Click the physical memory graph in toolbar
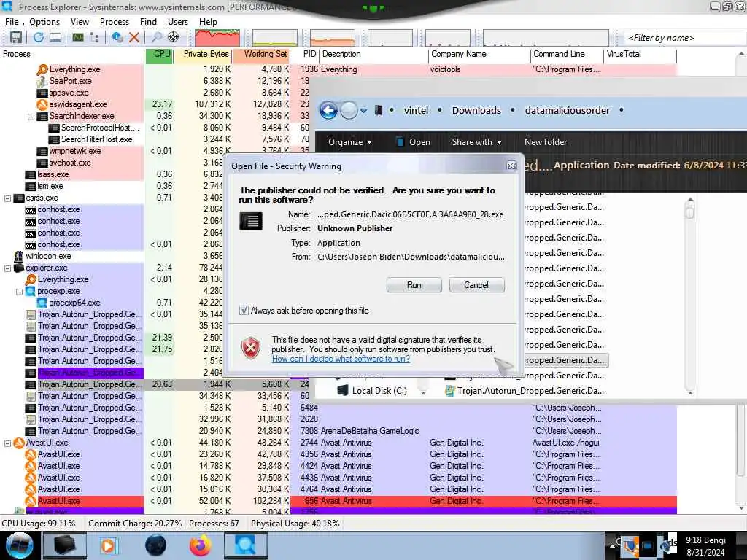 333,38
